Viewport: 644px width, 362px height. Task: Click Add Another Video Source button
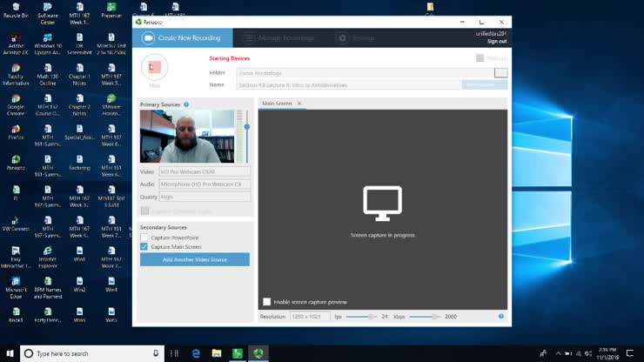coord(194,259)
